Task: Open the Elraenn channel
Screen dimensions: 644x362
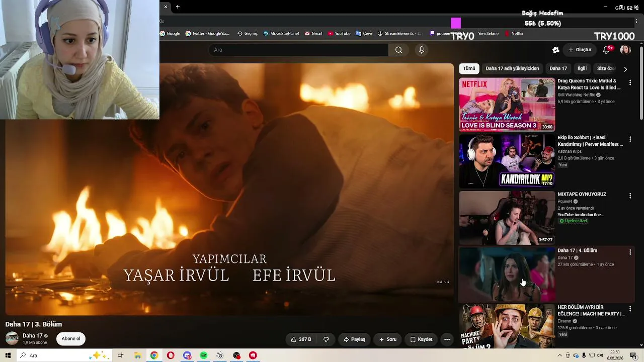Action: (x=564, y=321)
